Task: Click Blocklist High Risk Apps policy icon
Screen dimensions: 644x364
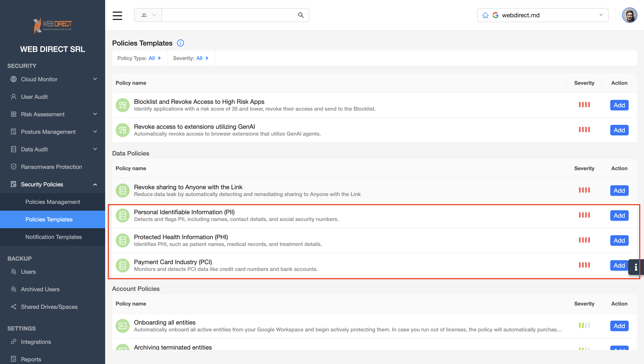Action: pyautogui.click(x=122, y=105)
